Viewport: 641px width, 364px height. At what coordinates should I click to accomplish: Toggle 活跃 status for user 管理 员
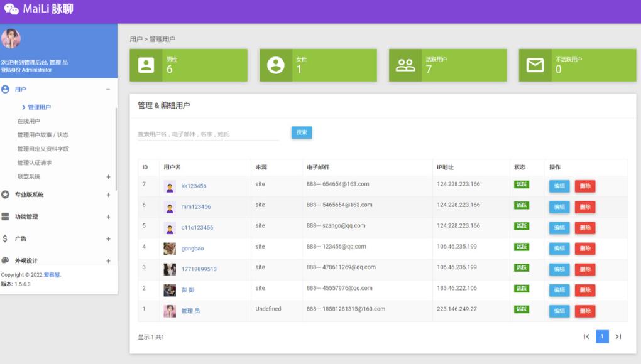coord(520,309)
